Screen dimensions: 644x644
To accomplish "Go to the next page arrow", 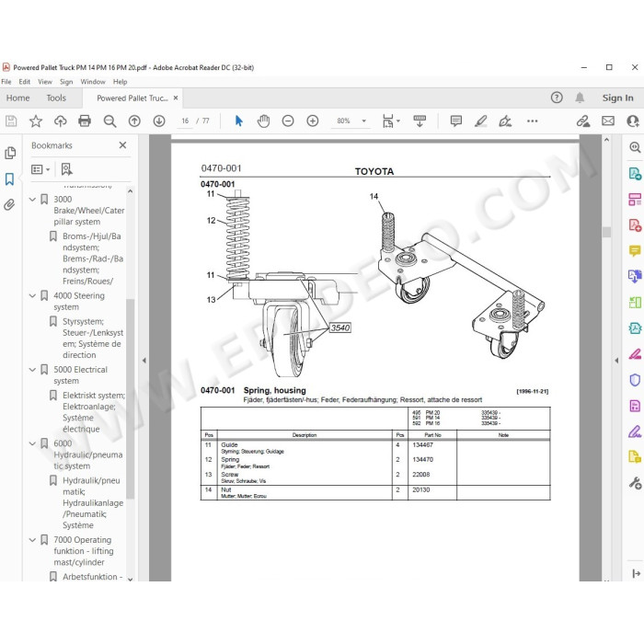I will [159, 121].
